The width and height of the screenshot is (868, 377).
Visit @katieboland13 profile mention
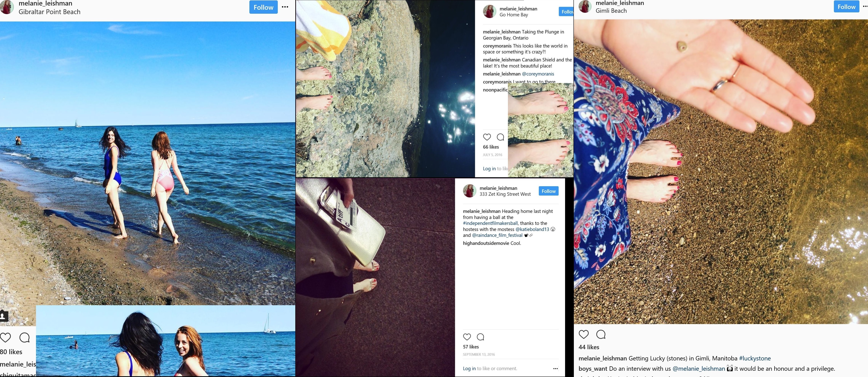coord(532,229)
